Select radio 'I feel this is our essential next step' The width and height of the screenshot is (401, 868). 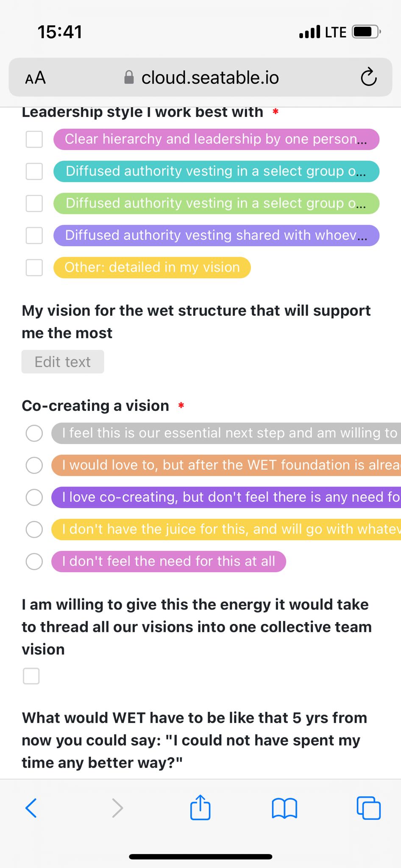click(x=34, y=433)
